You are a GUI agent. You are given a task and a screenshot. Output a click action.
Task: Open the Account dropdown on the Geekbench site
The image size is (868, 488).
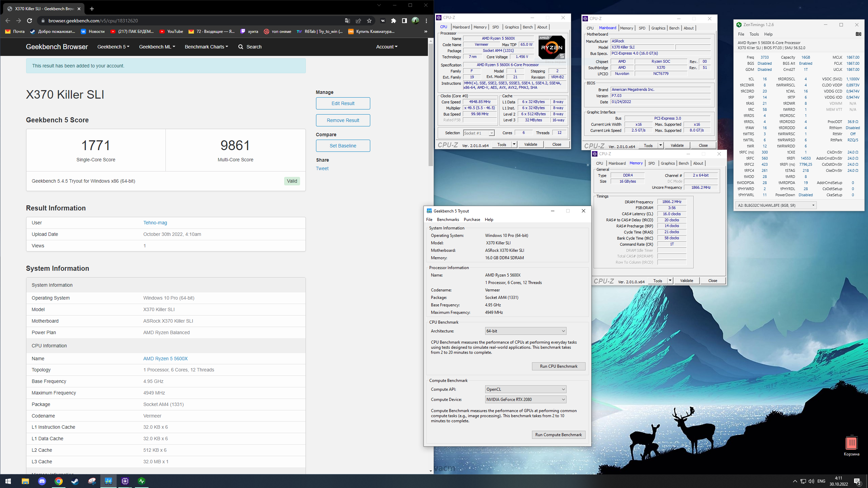pos(387,47)
